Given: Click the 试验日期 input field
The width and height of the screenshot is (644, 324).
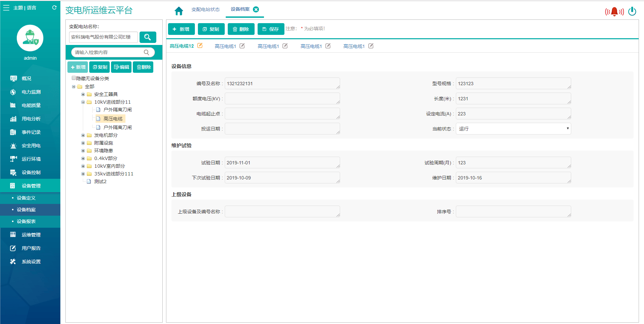Looking at the screenshot, I should (x=282, y=163).
